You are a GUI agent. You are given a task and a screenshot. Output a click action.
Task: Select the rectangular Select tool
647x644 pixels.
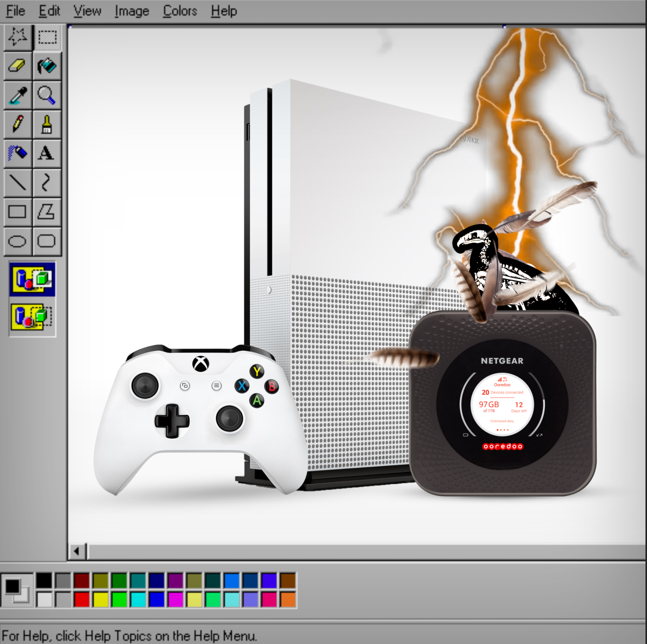47,37
